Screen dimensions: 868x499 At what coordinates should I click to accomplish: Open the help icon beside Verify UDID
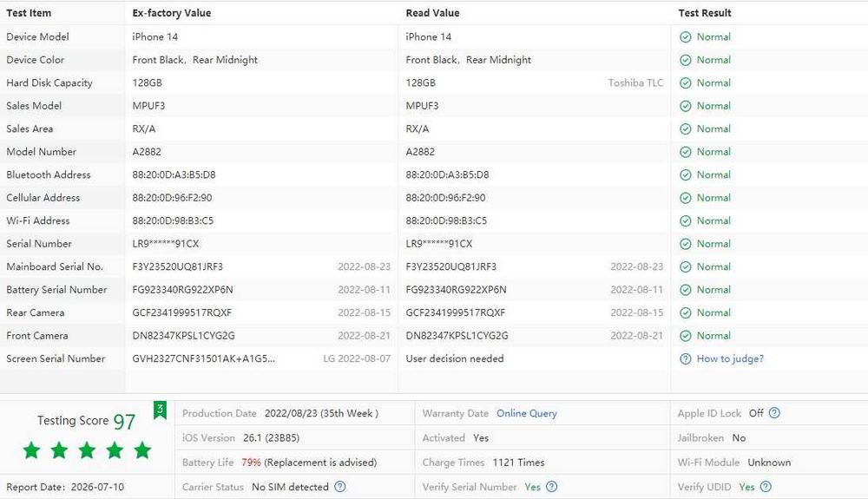click(766, 486)
